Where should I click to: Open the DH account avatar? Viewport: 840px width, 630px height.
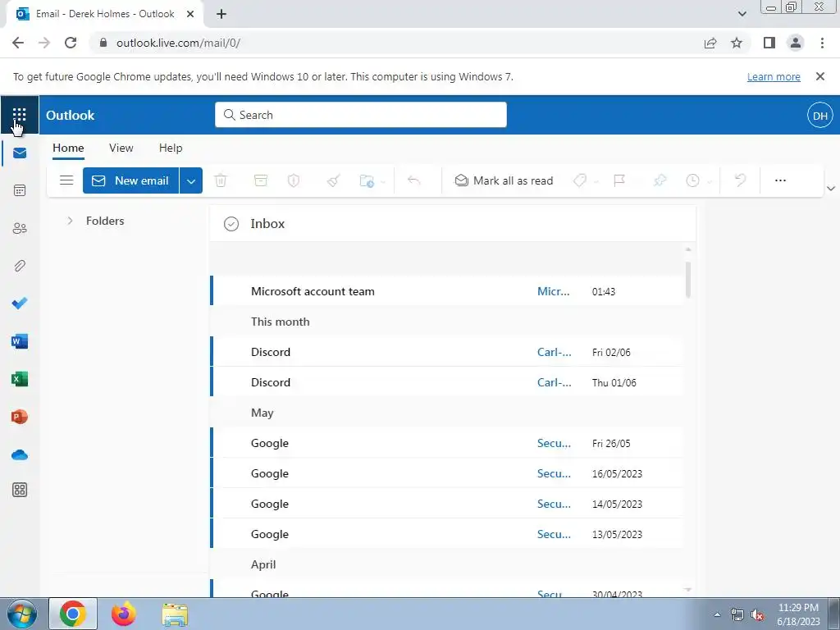820,115
